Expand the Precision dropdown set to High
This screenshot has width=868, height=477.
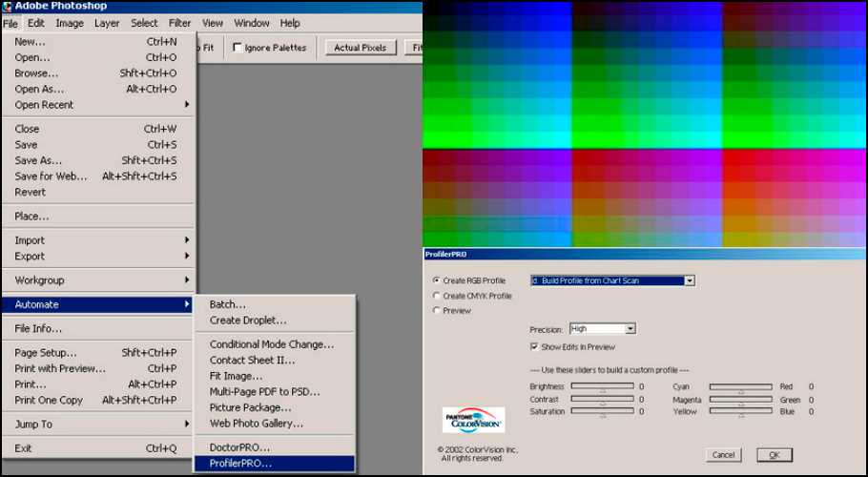630,329
